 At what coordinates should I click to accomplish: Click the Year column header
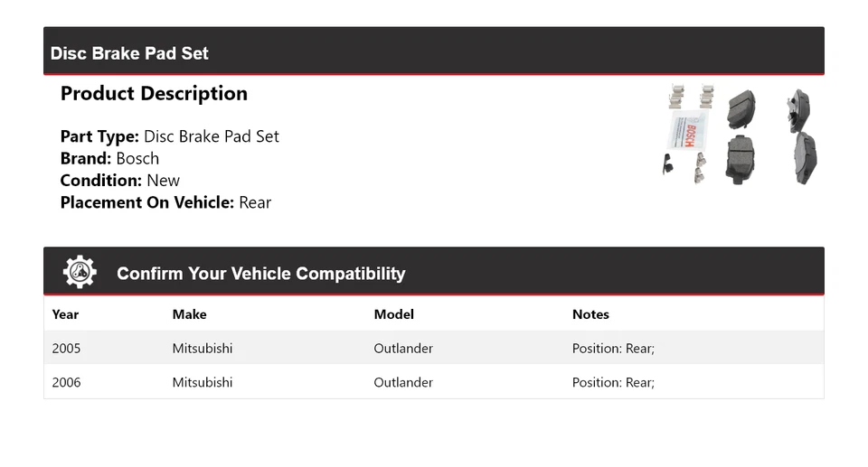click(x=65, y=314)
